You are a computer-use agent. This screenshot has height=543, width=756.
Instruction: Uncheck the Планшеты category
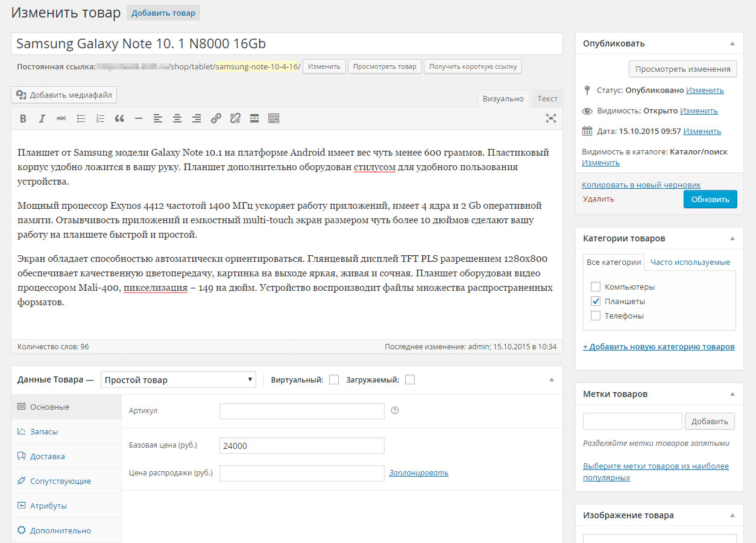click(x=596, y=301)
